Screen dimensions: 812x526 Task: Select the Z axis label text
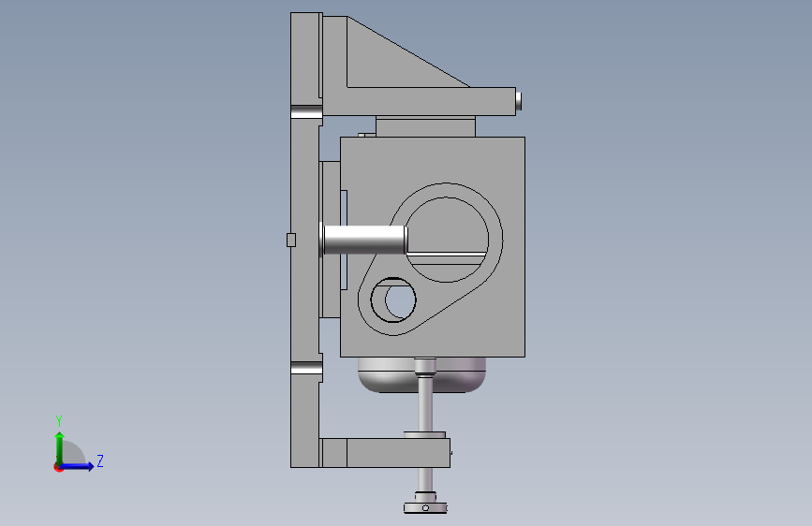tap(100, 460)
